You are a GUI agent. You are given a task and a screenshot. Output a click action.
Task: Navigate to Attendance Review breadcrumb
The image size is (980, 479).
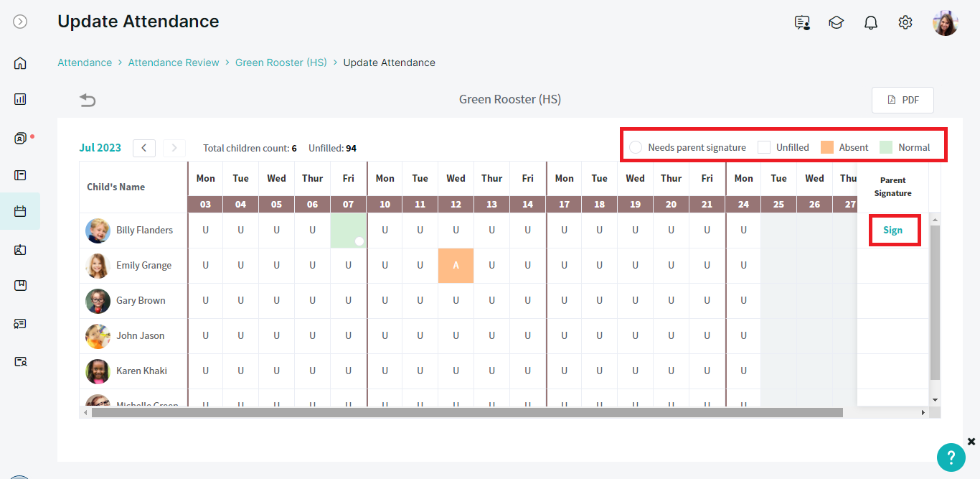(x=174, y=62)
